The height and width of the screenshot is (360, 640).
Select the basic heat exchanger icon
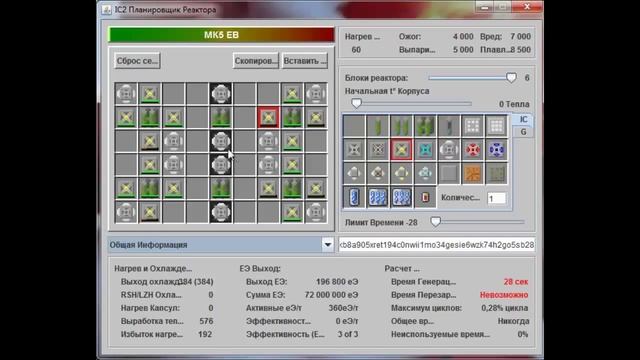coord(354,173)
